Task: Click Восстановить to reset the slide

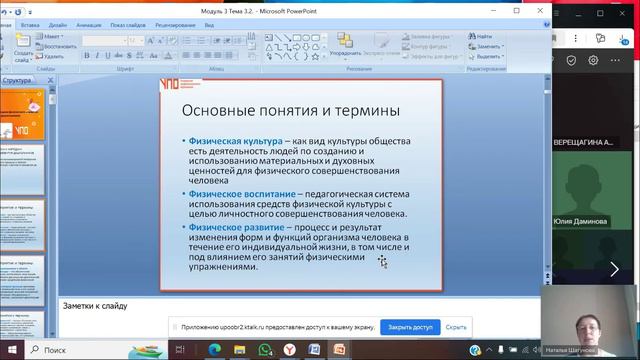Action: [x=56, y=47]
